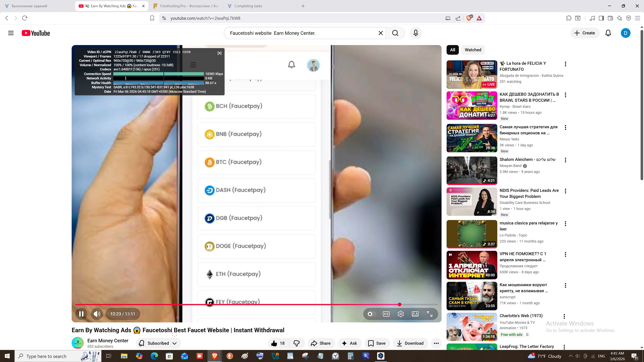This screenshot has width=644, height=362.
Task: Click the Share button
Action: (x=321, y=343)
